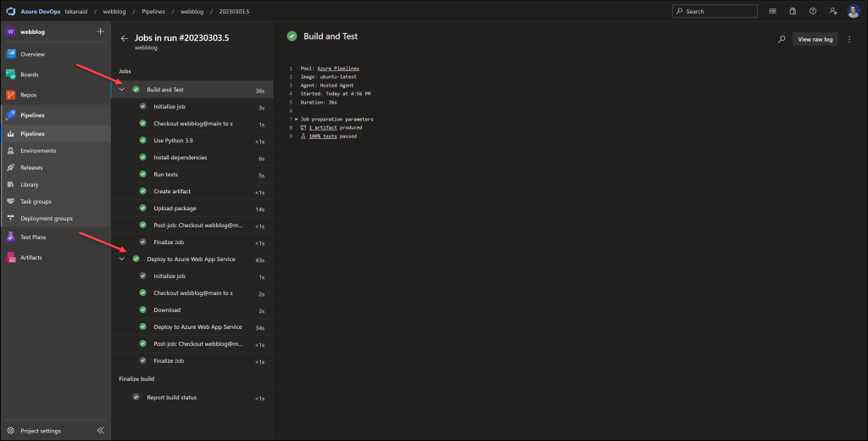Image resolution: width=868 pixels, height=441 pixels.
Task: Click 20230303.5 in the breadcrumb
Action: (234, 11)
